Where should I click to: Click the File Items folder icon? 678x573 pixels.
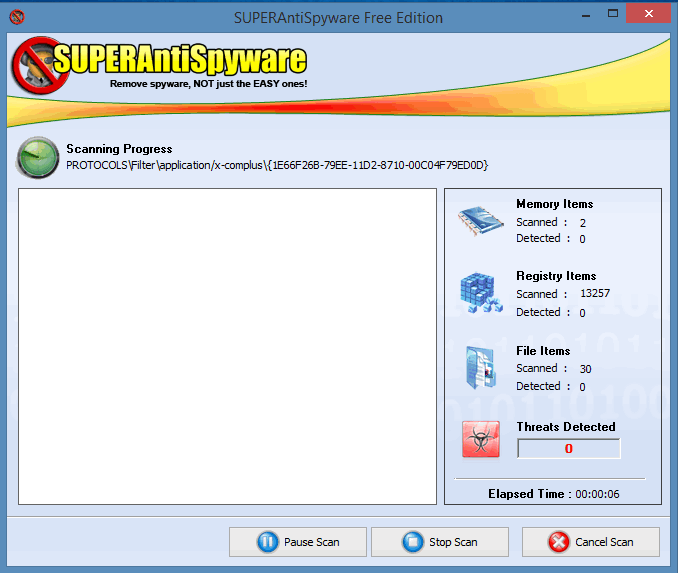click(x=481, y=368)
